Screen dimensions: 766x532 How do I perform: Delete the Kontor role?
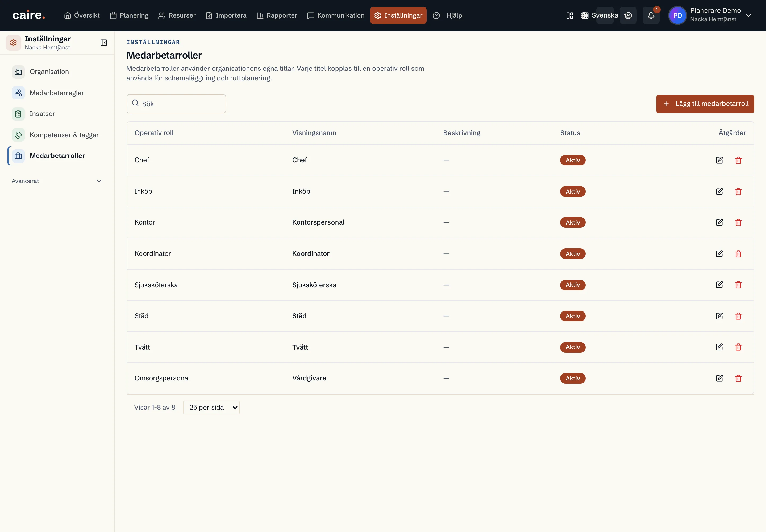coord(738,222)
